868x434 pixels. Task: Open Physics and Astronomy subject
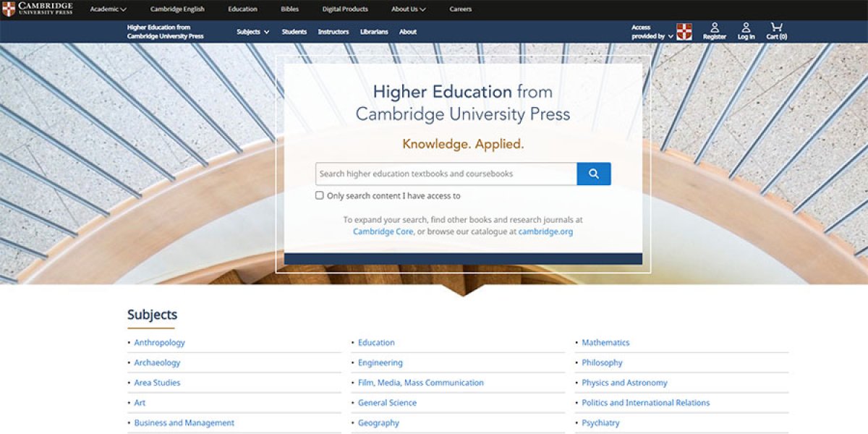coord(625,383)
